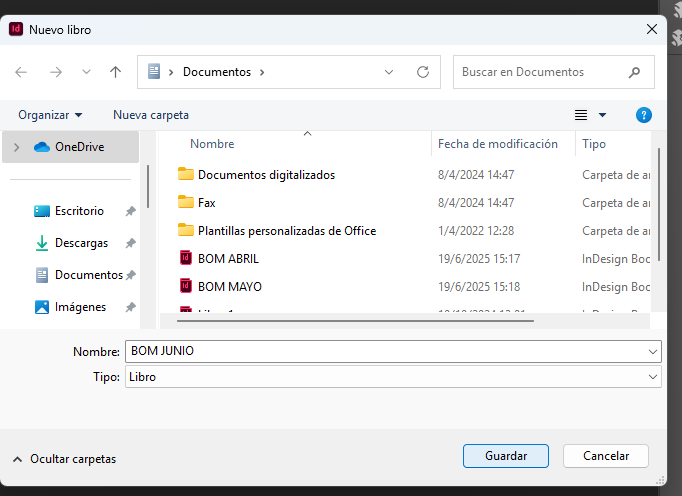Open the view options dropdown arrow
682x496 pixels.
coord(602,115)
